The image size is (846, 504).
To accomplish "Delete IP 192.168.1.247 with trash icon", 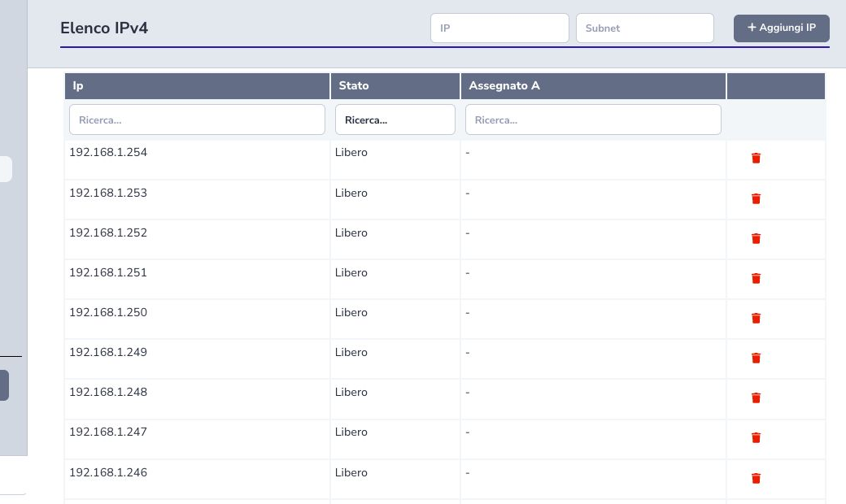I will [x=756, y=437].
